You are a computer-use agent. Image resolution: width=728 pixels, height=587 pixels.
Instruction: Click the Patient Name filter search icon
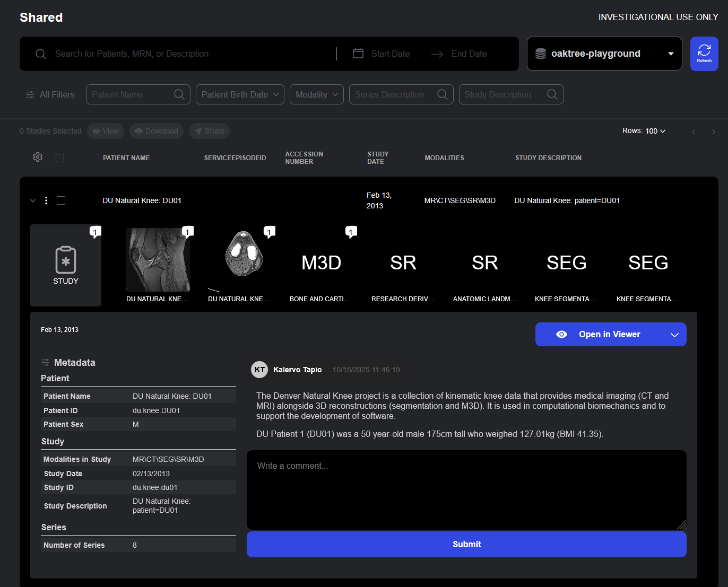(x=179, y=94)
